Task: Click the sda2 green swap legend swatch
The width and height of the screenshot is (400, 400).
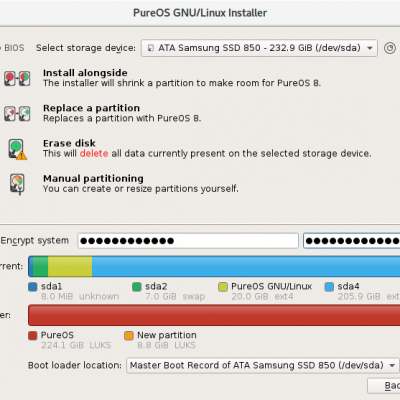Action: (137, 287)
